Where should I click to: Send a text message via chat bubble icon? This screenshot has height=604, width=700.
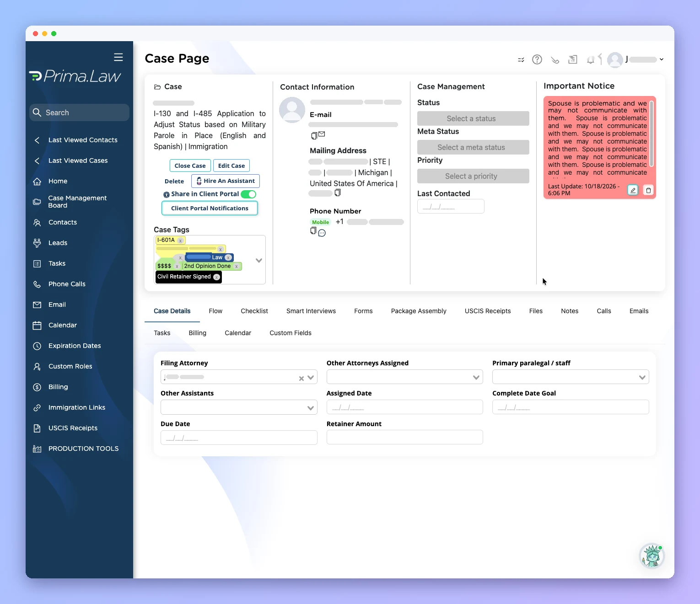pyautogui.click(x=322, y=233)
